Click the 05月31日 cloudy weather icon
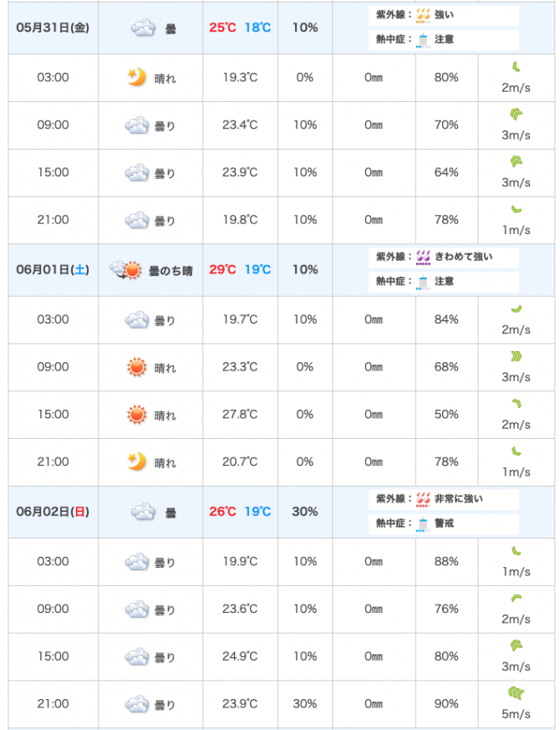 coord(143,28)
